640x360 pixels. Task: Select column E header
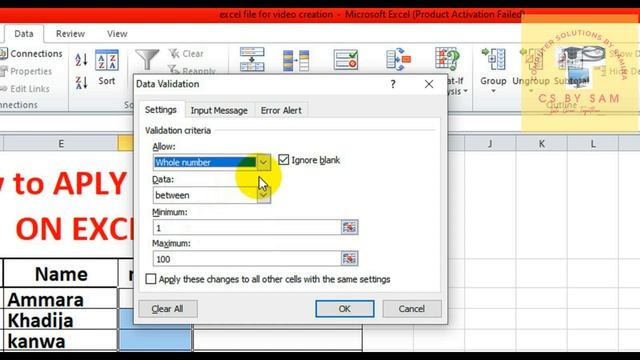click(x=61, y=144)
